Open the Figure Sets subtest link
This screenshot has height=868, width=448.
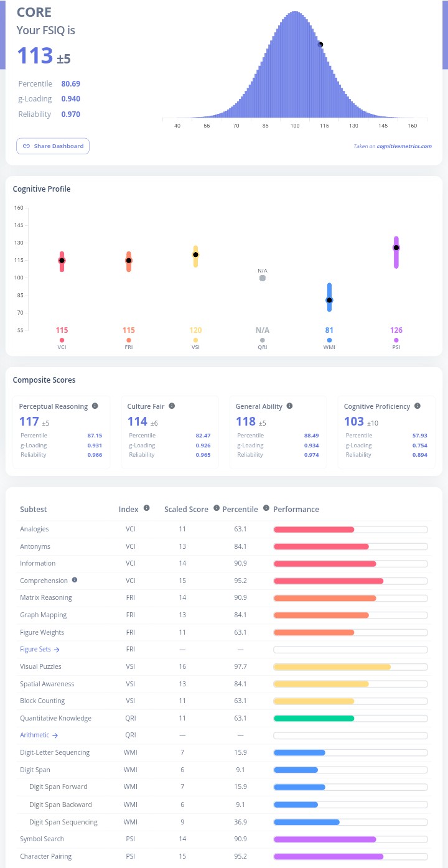pyautogui.click(x=40, y=649)
